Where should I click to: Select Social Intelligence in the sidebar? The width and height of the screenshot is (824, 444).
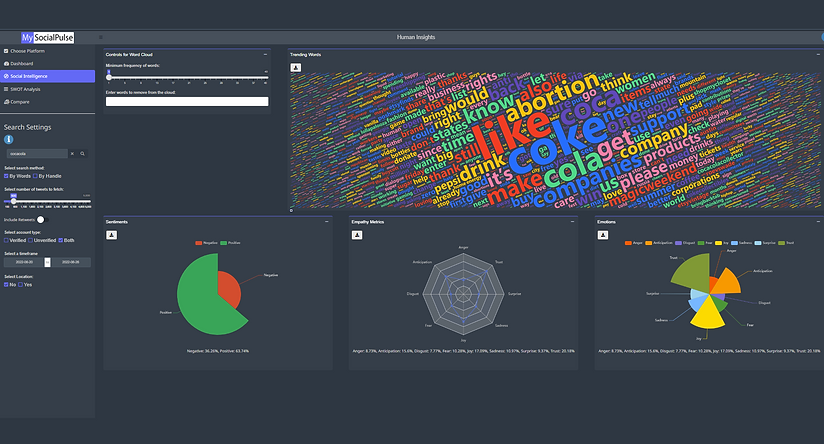point(47,76)
